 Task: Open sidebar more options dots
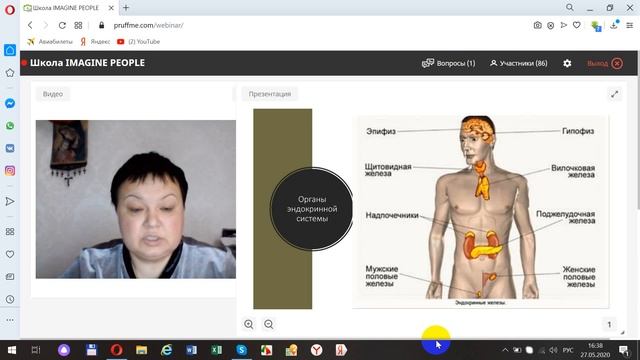pos(10,320)
